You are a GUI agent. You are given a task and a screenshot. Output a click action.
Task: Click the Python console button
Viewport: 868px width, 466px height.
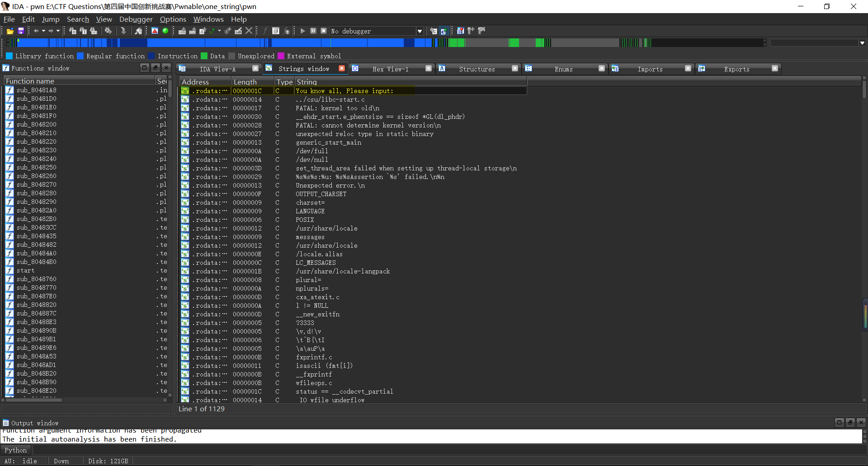click(x=16, y=450)
